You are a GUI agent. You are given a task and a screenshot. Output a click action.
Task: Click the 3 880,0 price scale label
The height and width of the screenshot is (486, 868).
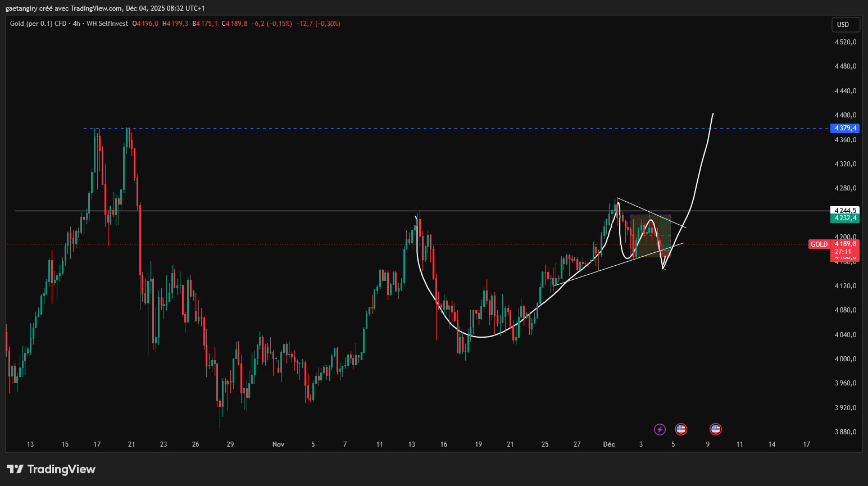tap(846, 432)
